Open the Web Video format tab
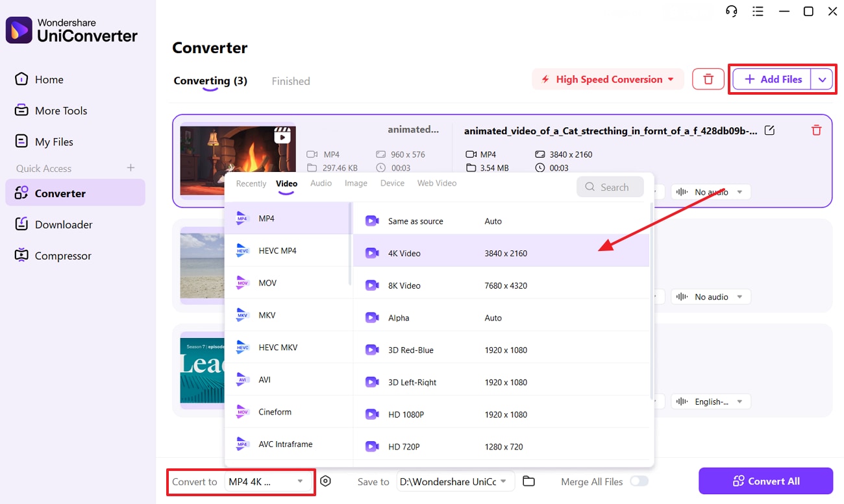Viewport: 844px width, 504px height. pos(437,183)
